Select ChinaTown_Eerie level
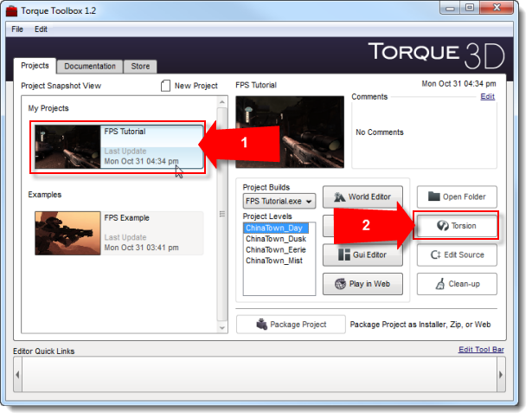532x419 pixels. click(276, 249)
